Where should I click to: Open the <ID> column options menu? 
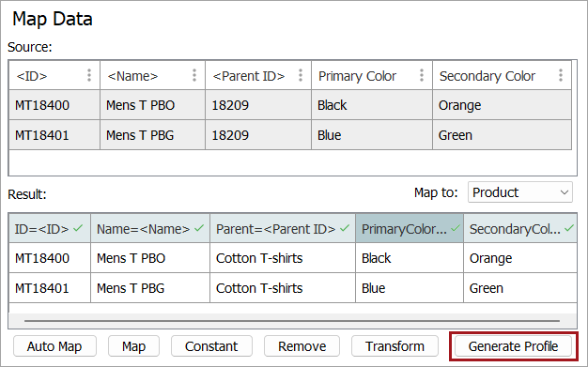(x=89, y=75)
